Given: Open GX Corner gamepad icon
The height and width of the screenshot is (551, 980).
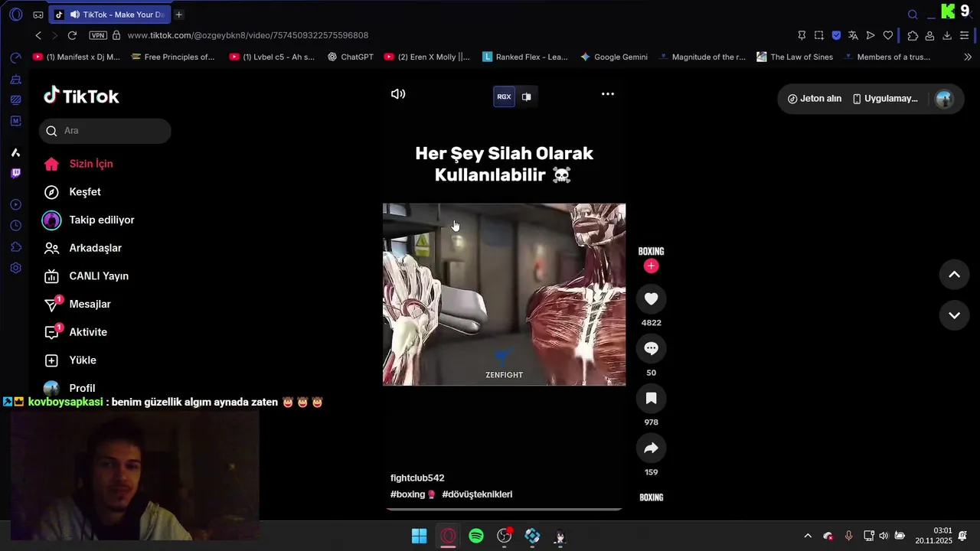Looking at the screenshot, I should 38,15.
